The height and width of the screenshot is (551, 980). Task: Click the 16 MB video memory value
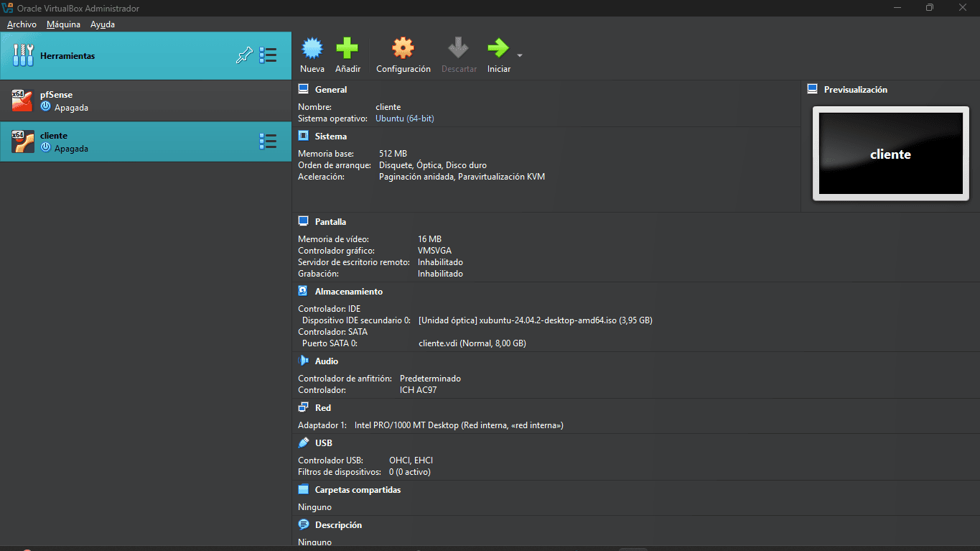(x=429, y=239)
